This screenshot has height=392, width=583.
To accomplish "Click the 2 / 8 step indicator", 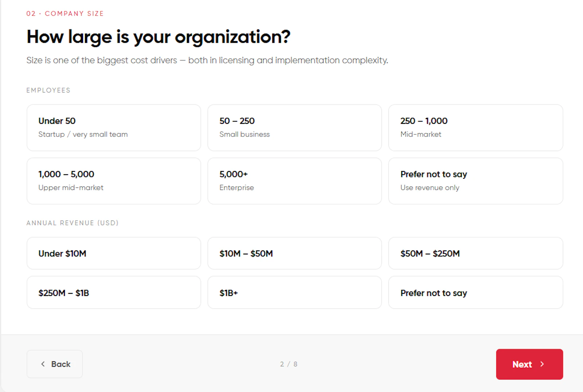I will click(x=289, y=364).
